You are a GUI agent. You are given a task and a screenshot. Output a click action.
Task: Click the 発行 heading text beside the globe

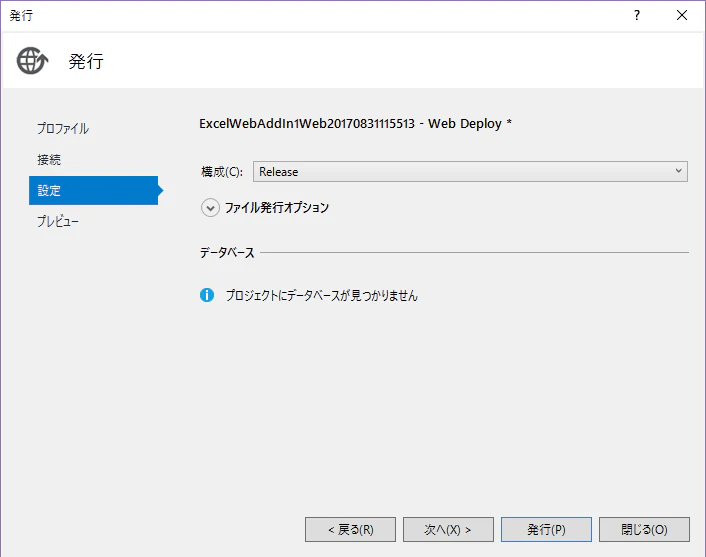click(86, 61)
